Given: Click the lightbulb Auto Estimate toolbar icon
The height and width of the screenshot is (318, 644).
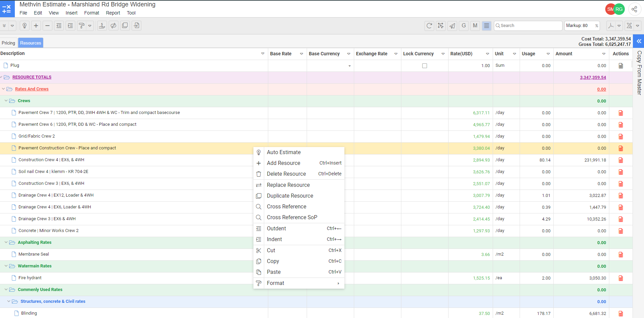Looking at the screenshot, I should point(25,26).
